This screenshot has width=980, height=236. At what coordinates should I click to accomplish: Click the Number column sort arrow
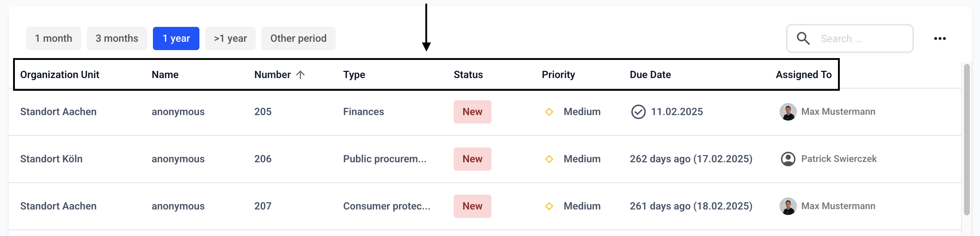[x=300, y=75]
